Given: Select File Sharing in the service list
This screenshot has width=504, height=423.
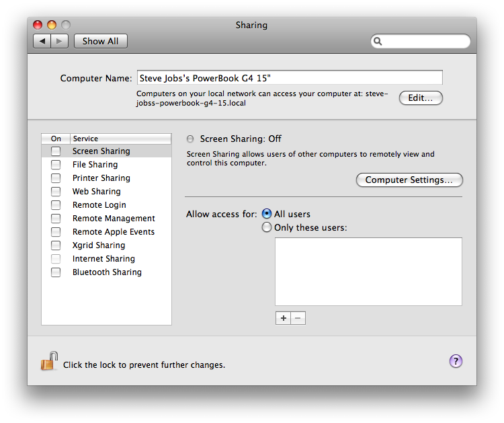Looking at the screenshot, I should [x=106, y=165].
